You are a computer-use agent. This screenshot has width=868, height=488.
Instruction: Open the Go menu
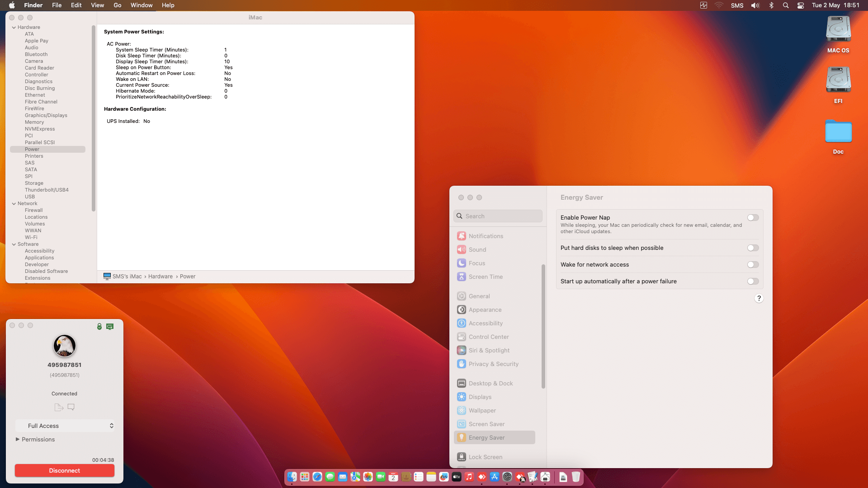click(x=118, y=5)
